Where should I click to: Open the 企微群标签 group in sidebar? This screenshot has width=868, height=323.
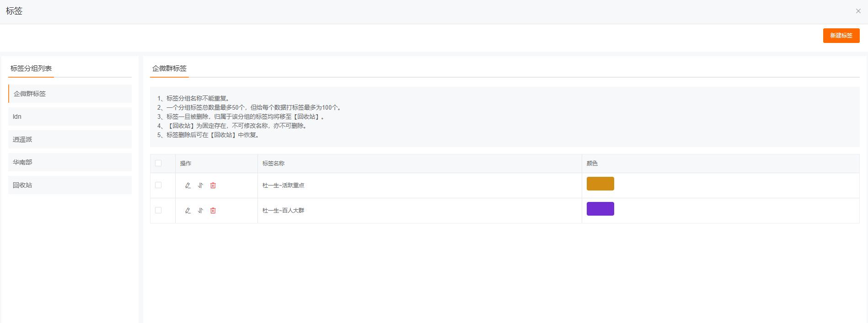(x=70, y=94)
